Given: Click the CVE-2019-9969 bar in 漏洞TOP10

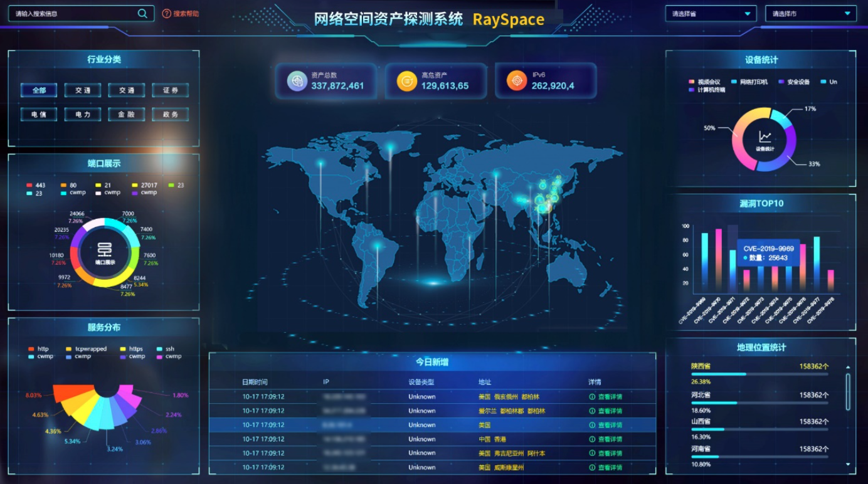Looking at the screenshot, I should [704, 262].
